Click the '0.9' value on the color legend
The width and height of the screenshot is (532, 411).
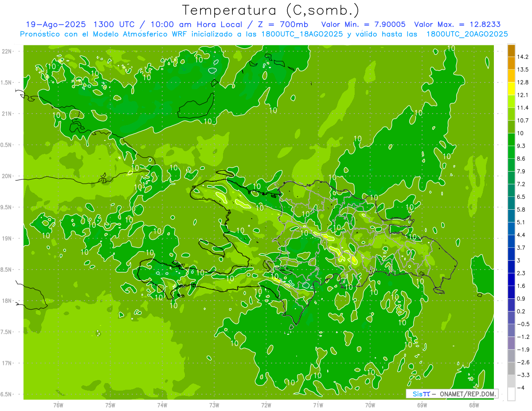pyautogui.click(x=521, y=298)
